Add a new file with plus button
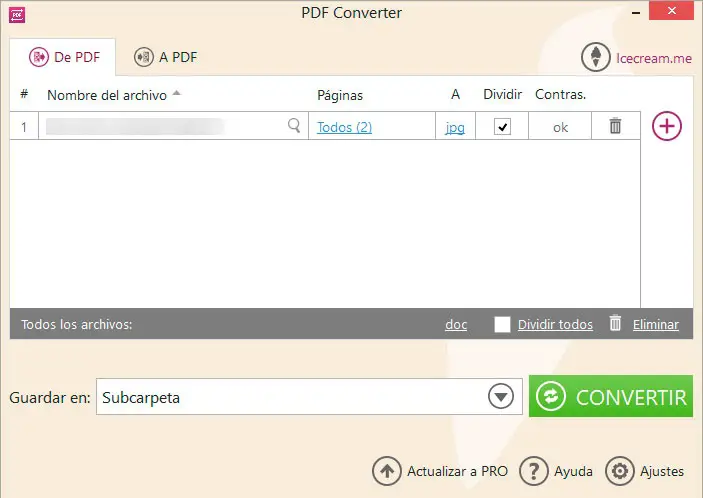Screen dimensions: 703x498 [667, 126]
